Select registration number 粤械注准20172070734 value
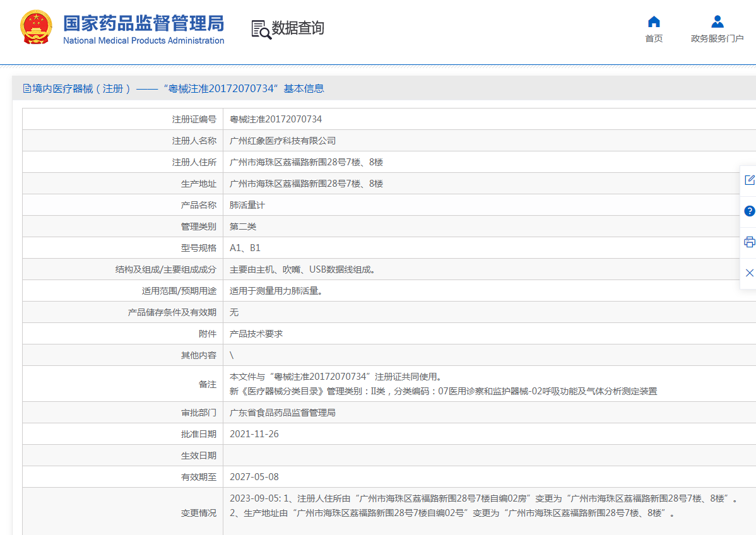This screenshot has width=756, height=535. tap(276, 119)
